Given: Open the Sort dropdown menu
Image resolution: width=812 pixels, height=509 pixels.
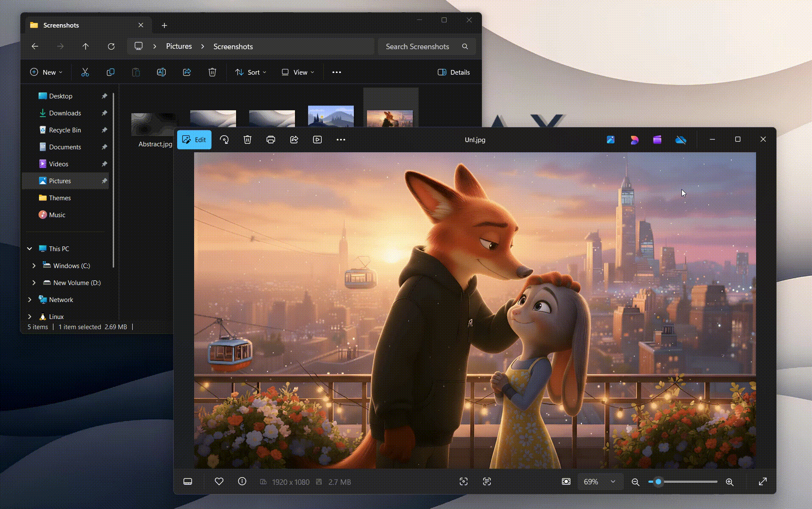Looking at the screenshot, I should (251, 72).
